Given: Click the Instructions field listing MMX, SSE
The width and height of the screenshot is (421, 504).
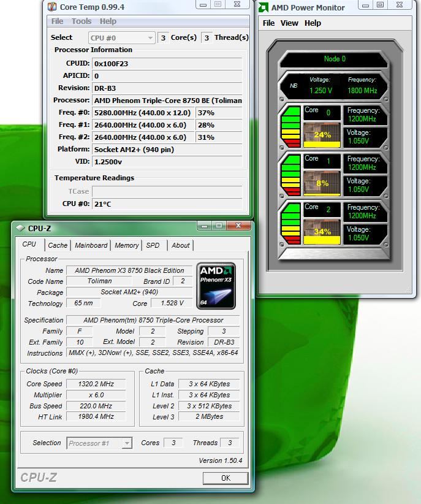Looking at the screenshot, I should point(153,353).
